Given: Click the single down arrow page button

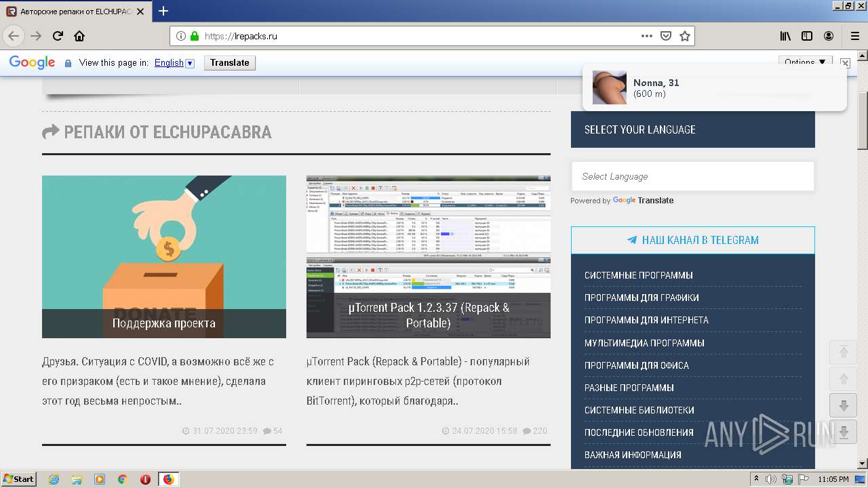Looking at the screenshot, I should 844,405.
